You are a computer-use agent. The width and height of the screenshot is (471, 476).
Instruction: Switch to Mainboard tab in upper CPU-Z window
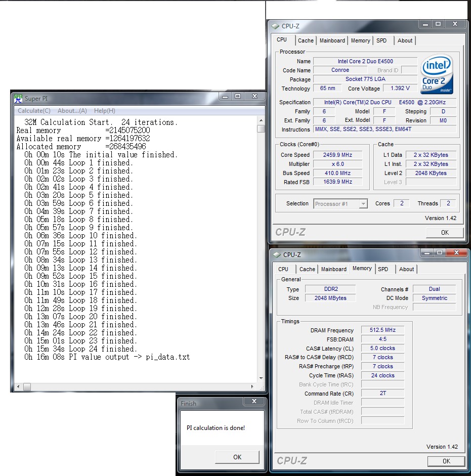332,40
